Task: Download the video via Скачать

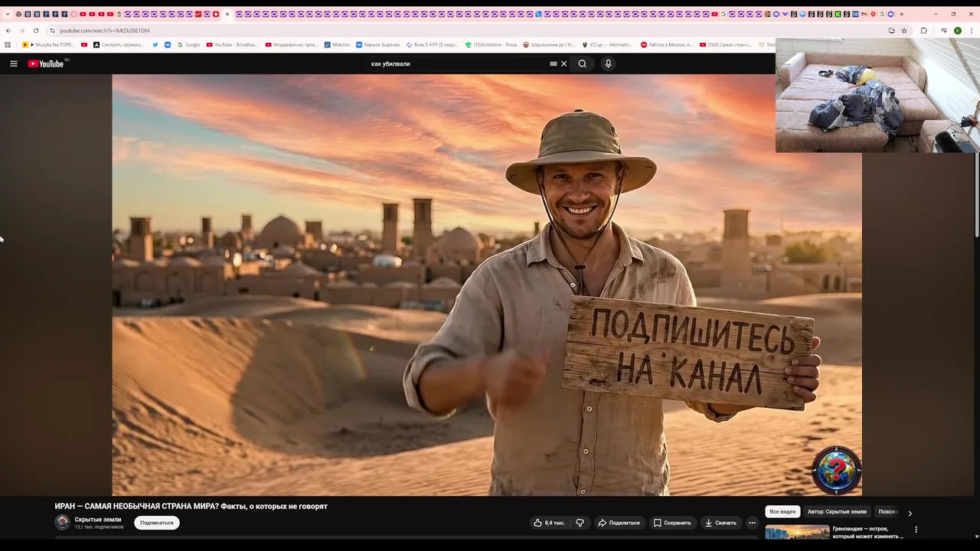Action: click(x=720, y=523)
